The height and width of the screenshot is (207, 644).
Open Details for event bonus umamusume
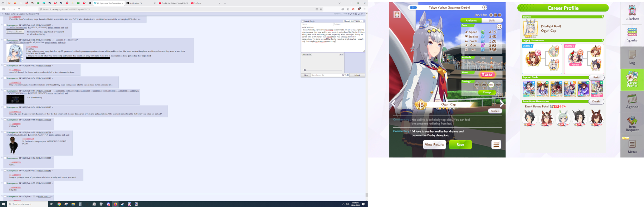[x=596, y=102]
